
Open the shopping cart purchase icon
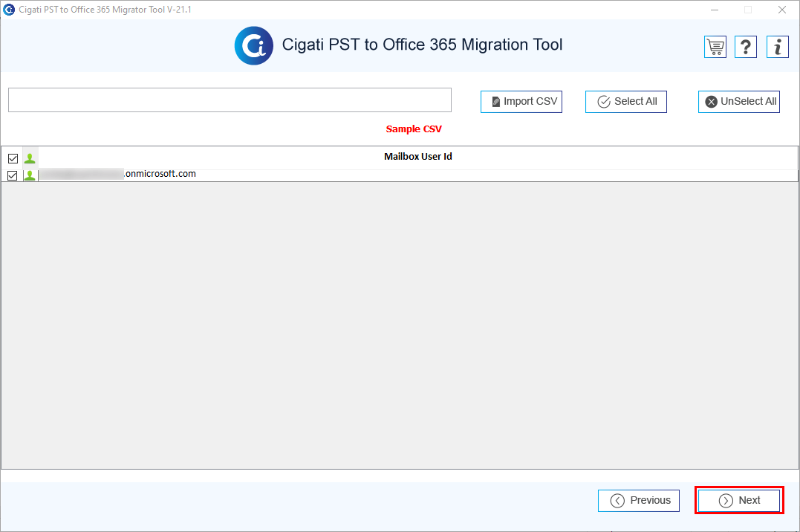coord(715,47)
